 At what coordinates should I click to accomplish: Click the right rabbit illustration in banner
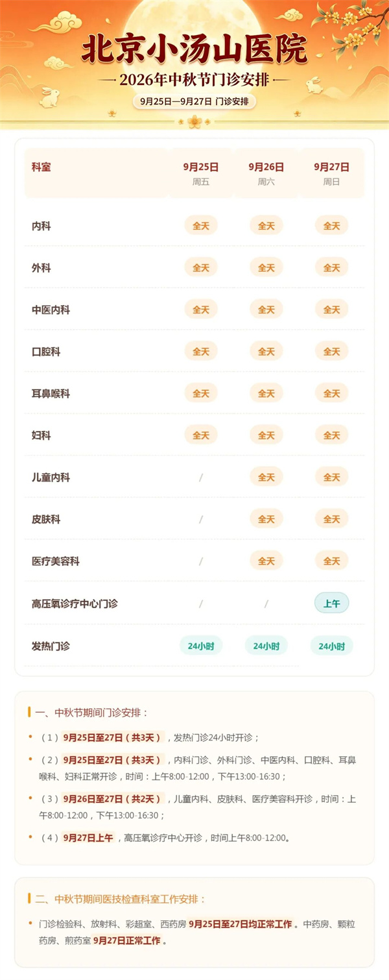point(314,84)
